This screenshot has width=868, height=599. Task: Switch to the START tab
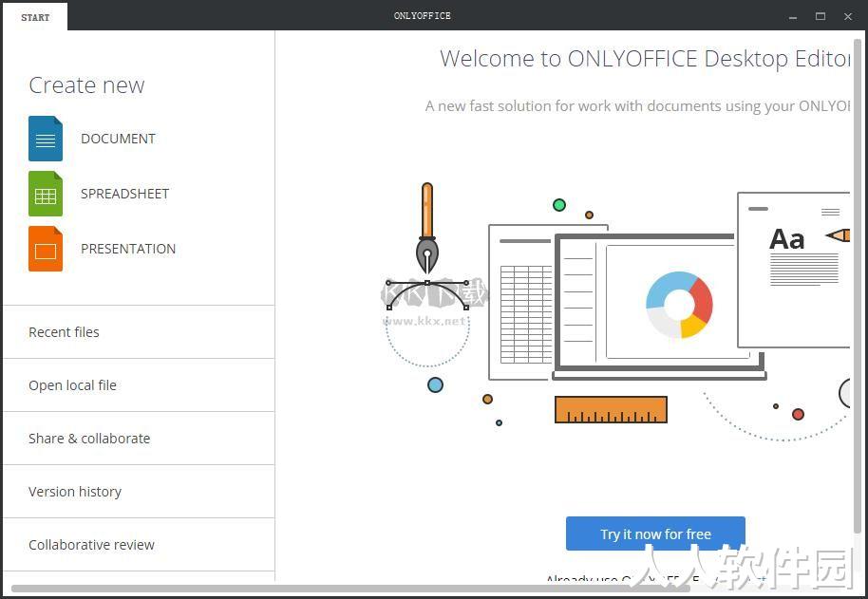click(35, 17)
